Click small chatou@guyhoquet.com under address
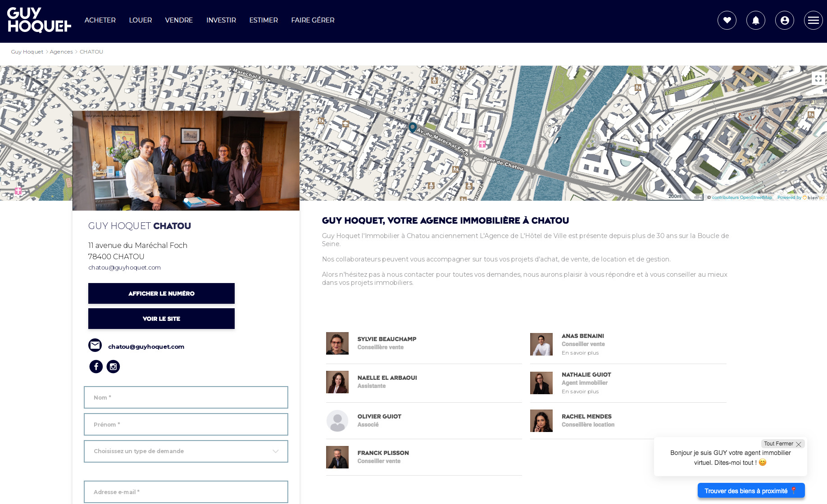Image resolution: width=827 pixels, height=504 pixels. (124, 267)
